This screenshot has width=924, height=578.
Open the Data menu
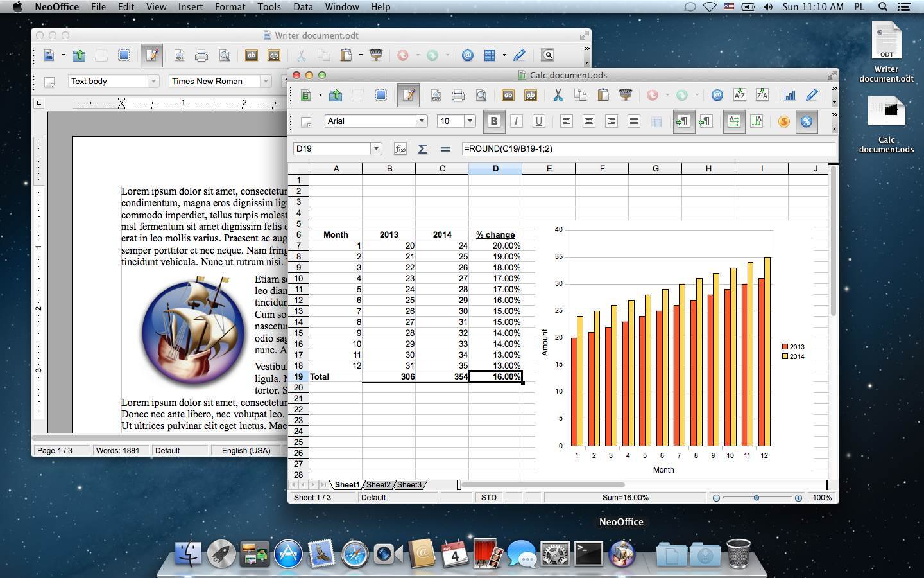(x=303, y=7)
